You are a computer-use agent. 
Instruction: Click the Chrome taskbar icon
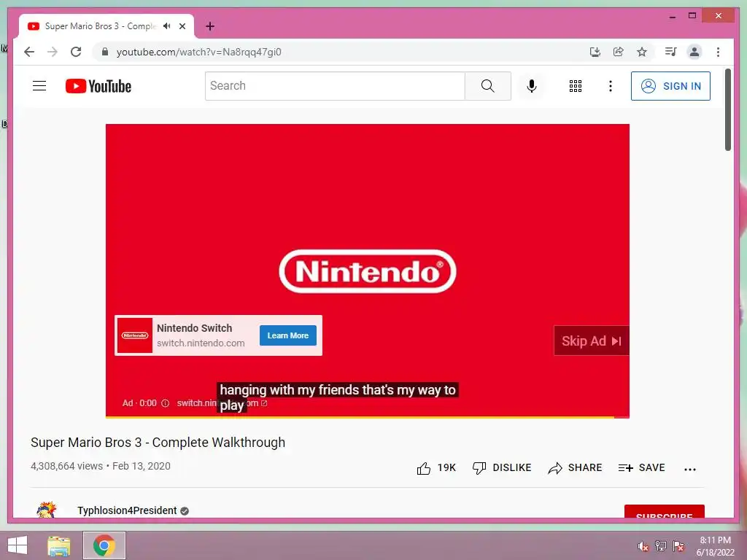point(104,545)
